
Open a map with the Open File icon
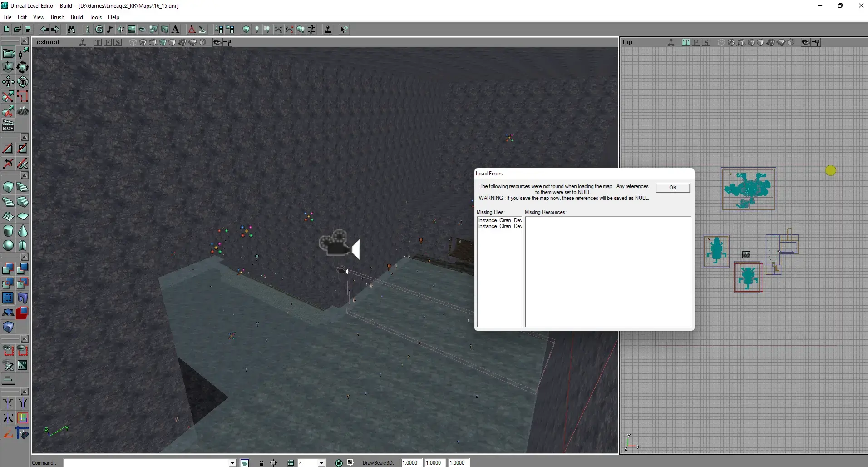(17, 30)
